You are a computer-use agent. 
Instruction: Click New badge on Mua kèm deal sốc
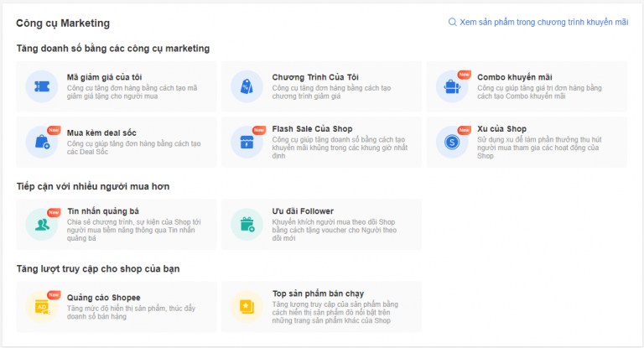tap(54, 130)
